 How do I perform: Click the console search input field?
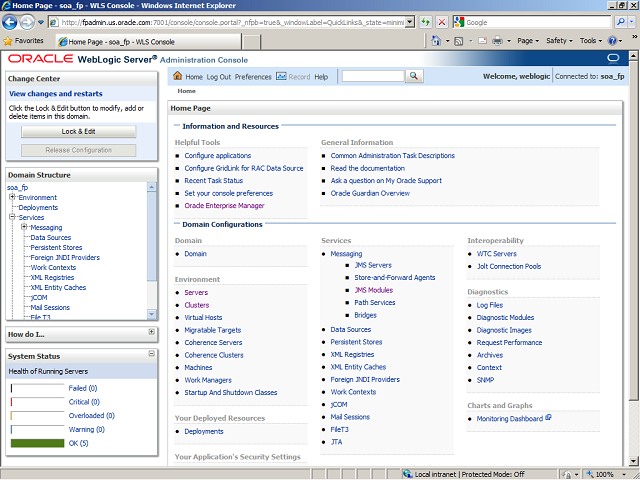372,76
